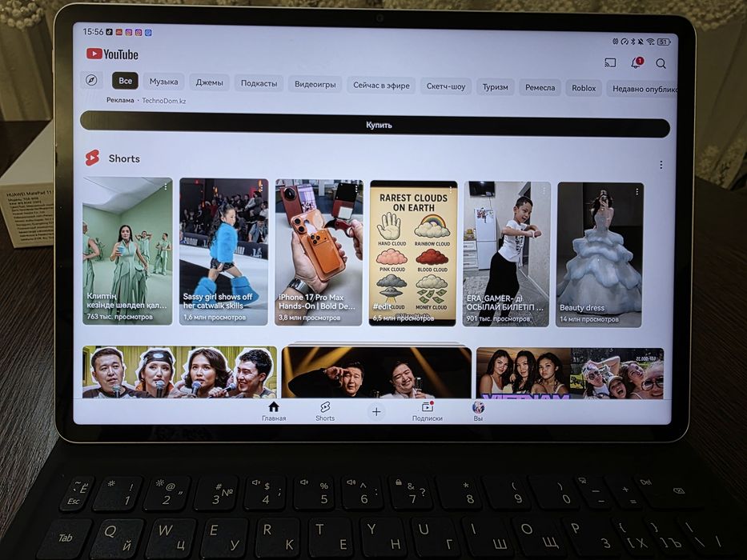Select the Недавно опубликованные chip
The height and width of the screenshot is (560, 747).
[x=641, y=89]
